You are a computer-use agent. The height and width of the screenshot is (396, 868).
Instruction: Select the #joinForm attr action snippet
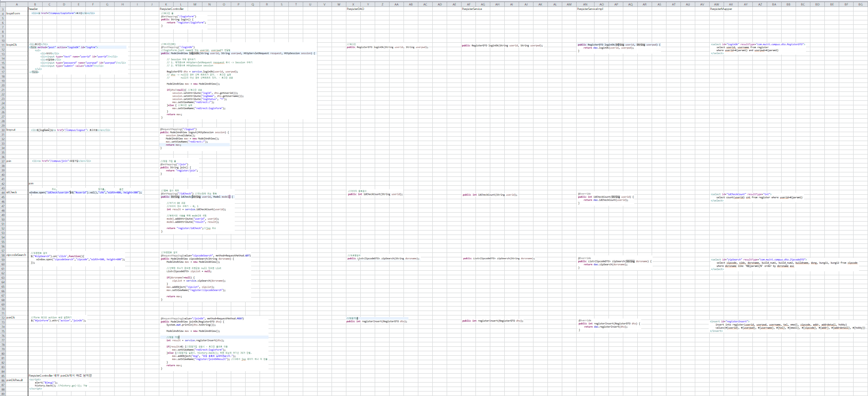point(58,319)
